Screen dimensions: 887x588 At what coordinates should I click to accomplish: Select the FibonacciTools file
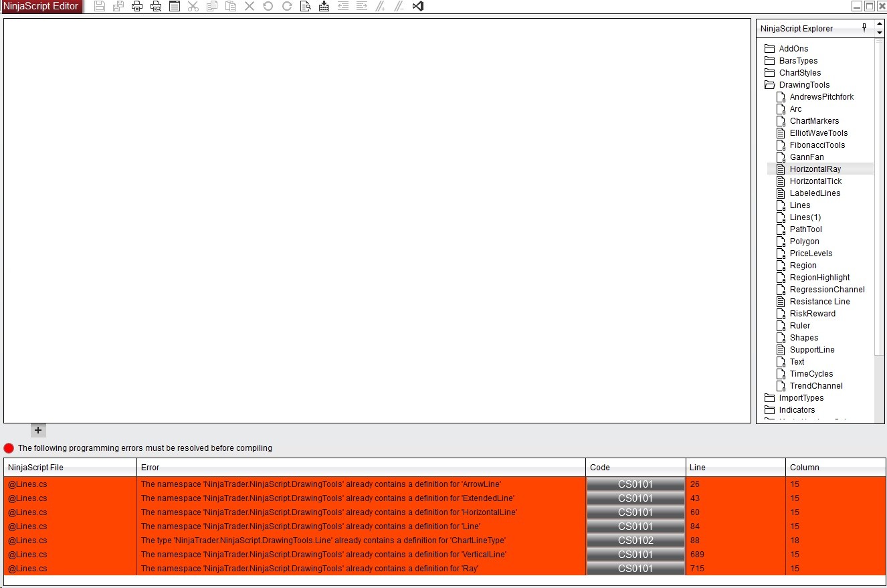[x=817, y=145]
